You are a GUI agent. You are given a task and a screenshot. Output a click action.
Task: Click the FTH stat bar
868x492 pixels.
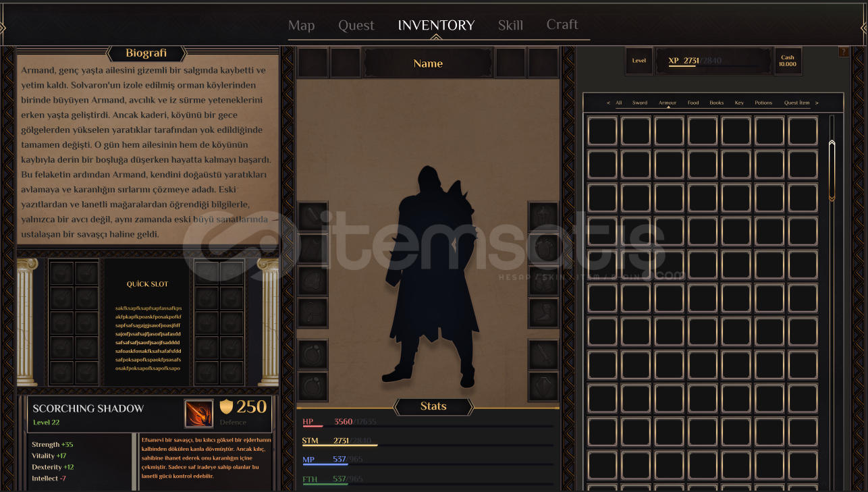coord(428,483)
